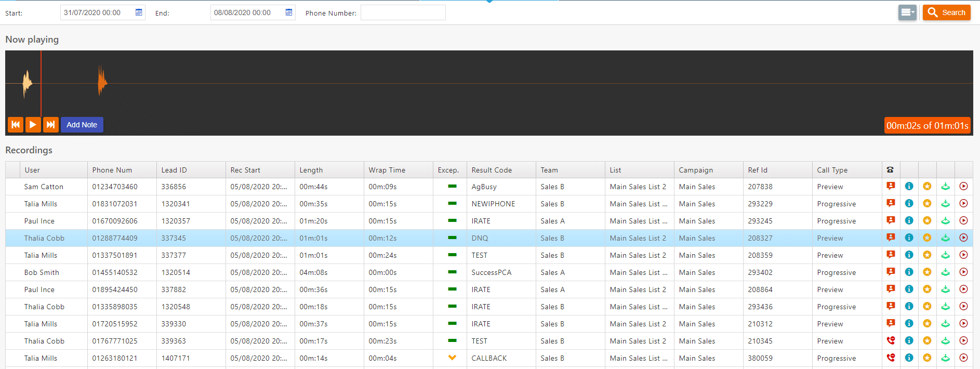Viewport: 980px width, 369px height.
Task: Download Bob Smith's recording
Action: pos(945,272)
